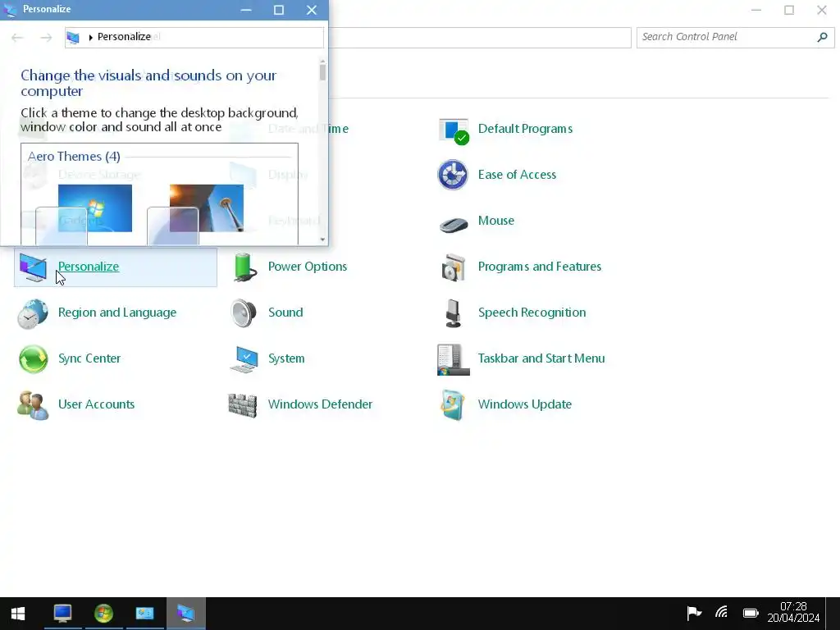Viewport: 840px width, 630px height.
Task: Minimize the Personalize preview window
Action: click(246, 10)
